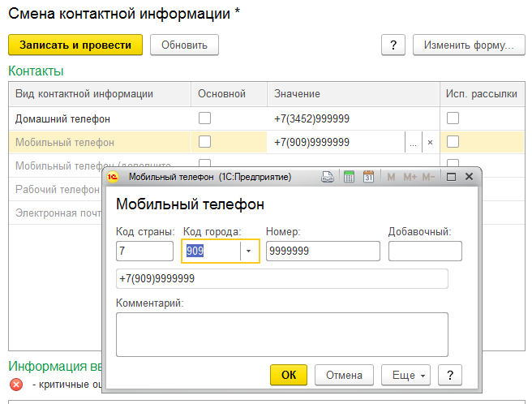Viewport: 532px width, 404px height.
Task: Clear the mobile phone value with × button
Action: [430, 142]
